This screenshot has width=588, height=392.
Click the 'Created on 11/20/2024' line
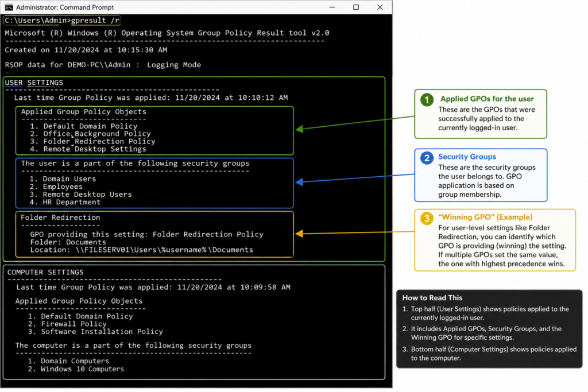(86, 50)
